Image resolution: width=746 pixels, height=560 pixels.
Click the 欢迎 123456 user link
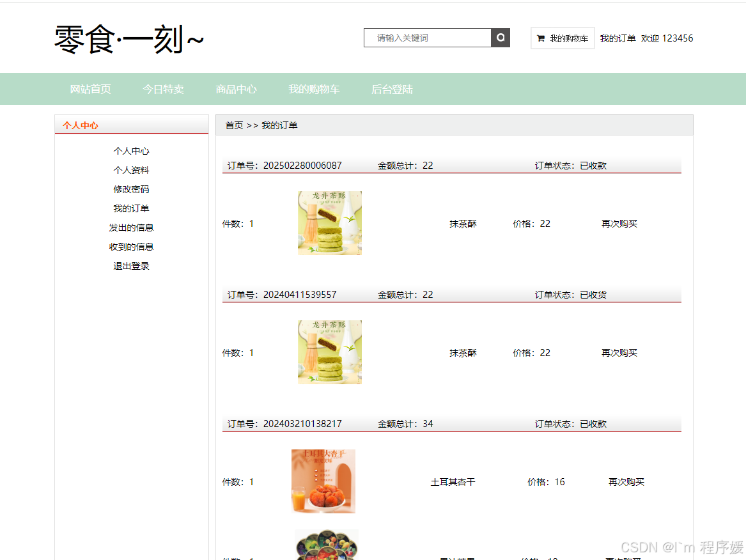tap(667, 38)
